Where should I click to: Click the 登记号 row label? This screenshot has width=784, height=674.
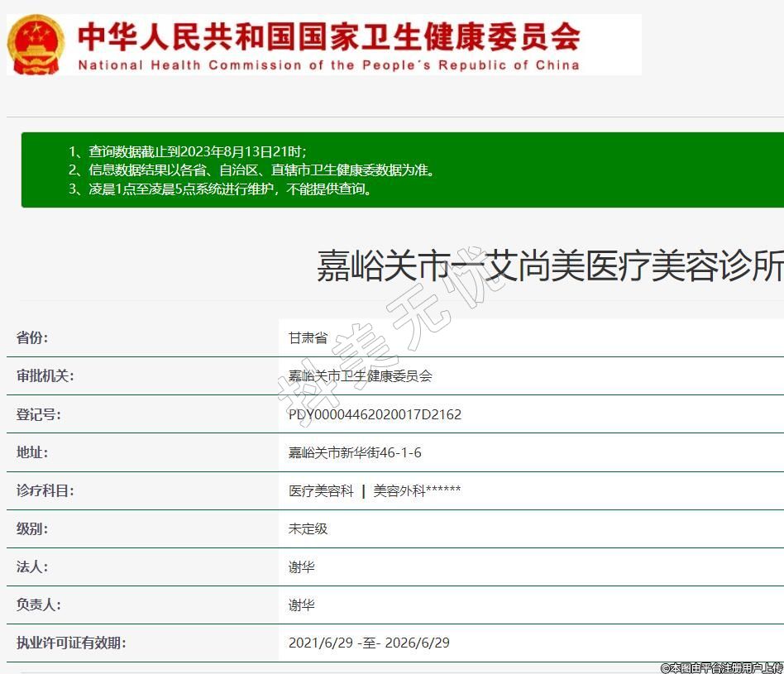tap(38, 414)
